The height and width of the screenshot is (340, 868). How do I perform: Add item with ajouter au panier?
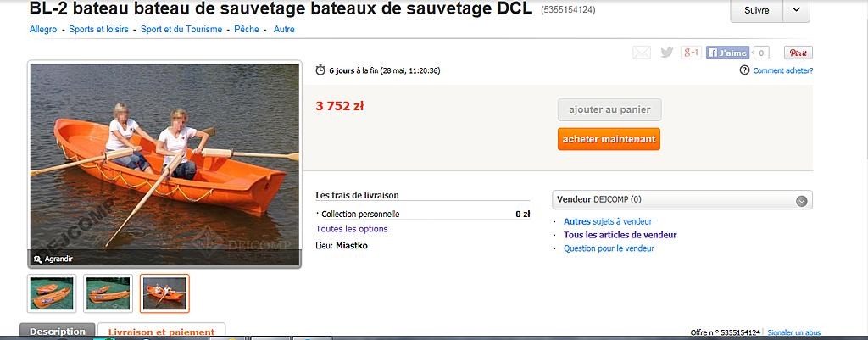pos(609,109)
